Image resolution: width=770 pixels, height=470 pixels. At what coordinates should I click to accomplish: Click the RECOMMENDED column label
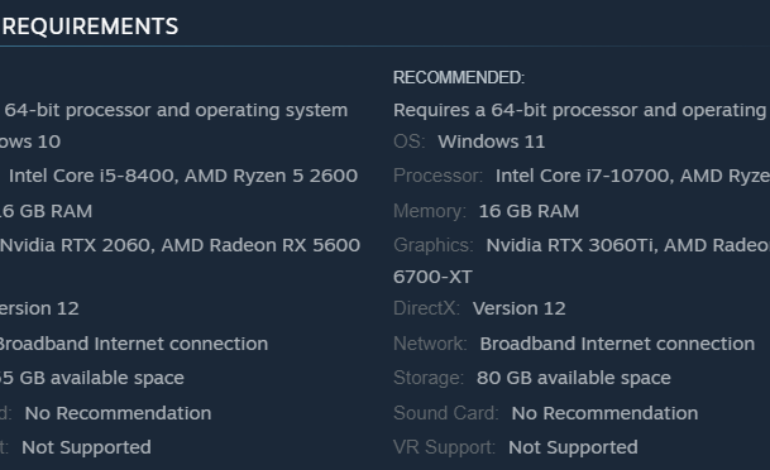point(459,78)
